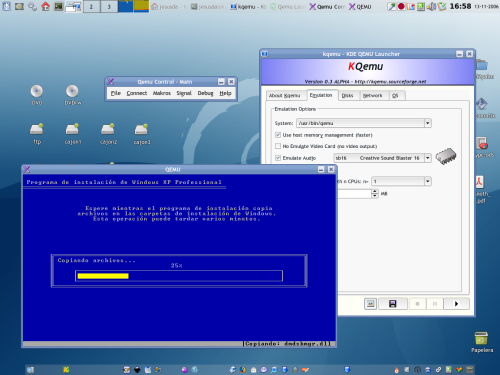Click the kqemu.sourceforge.net version text
Viewport: 500px width, 375px height.
[x=366, y=82]
